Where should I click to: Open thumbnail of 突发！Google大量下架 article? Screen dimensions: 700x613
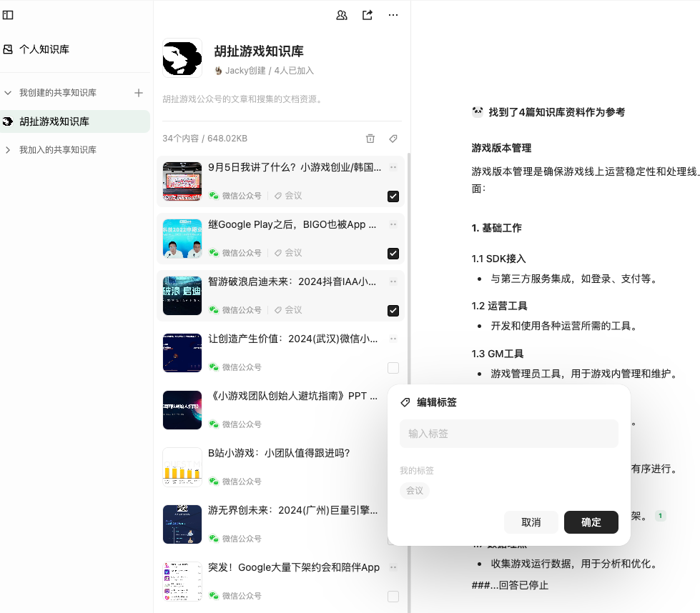(182, 582)
